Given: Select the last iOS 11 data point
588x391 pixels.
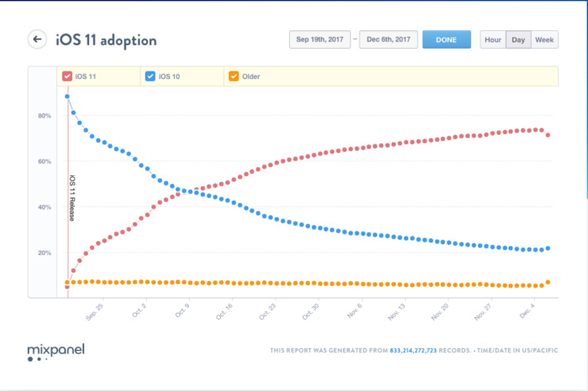Looking at the screenshot, I should click(548, 135).
